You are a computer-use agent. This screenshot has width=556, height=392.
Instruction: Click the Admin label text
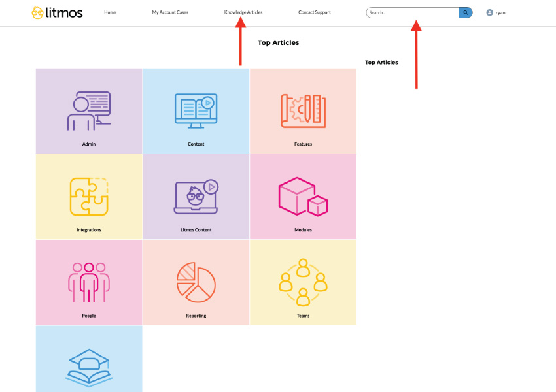[89, 144]
